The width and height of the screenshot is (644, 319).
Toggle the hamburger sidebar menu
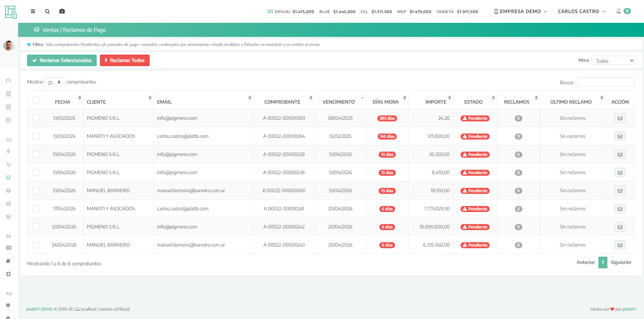click(33, 11)
